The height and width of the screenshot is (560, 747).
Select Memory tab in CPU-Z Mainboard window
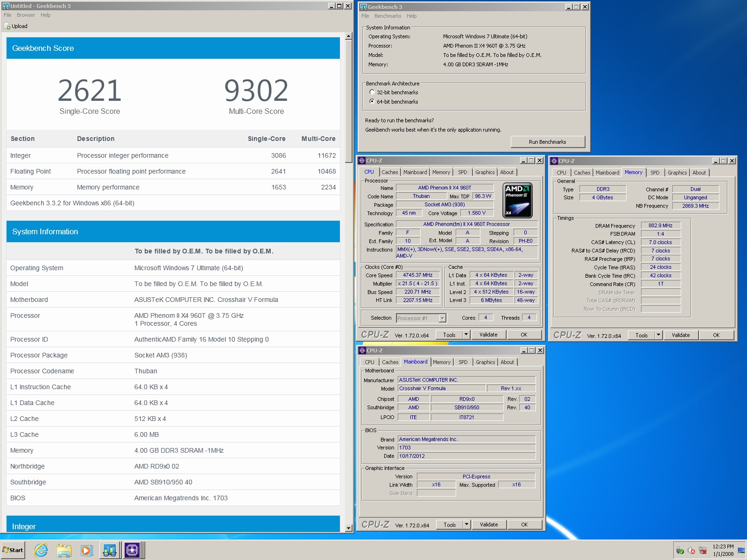(442, 362)
